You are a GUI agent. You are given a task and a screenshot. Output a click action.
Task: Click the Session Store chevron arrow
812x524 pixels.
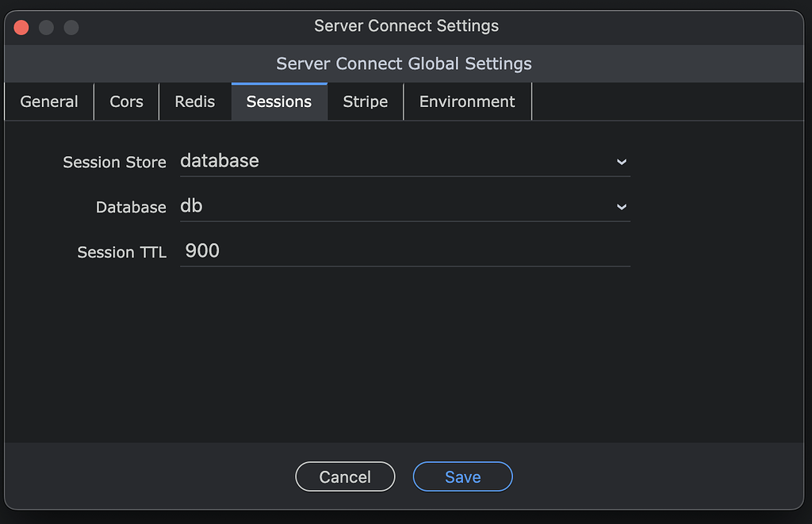pyautogui.click(x=622, y=161)
